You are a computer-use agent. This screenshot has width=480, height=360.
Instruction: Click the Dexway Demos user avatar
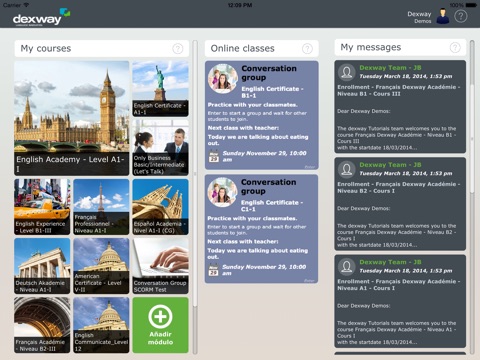pyautogui.click(x=443, y=16)
